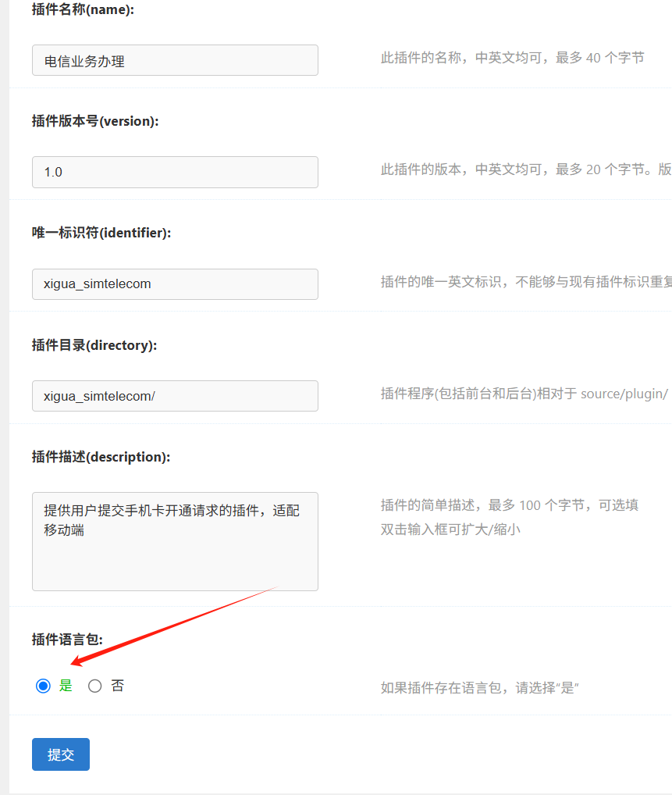Focus the version input showing 1.0
The image size is (672, 795).
click(175, 172)
